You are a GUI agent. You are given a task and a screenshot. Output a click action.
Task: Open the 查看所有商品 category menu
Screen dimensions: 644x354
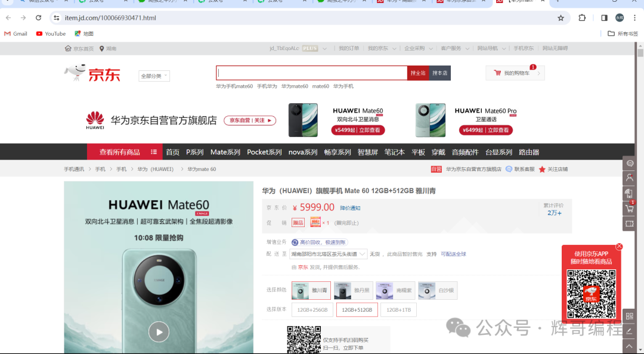pos(125,152)
